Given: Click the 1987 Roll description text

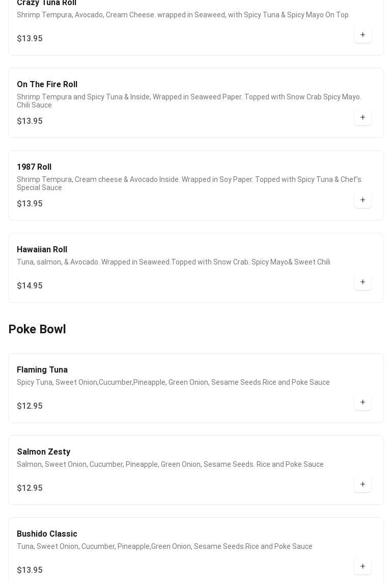Looking at the screenshot, I should tap(189, 183).
